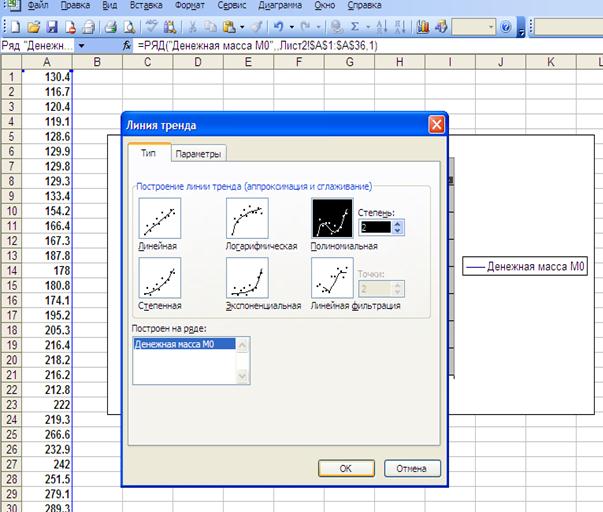Open the Zoom combo box dropdown
Viewport: 603px width, 512px height.
(x=491, y=27)
